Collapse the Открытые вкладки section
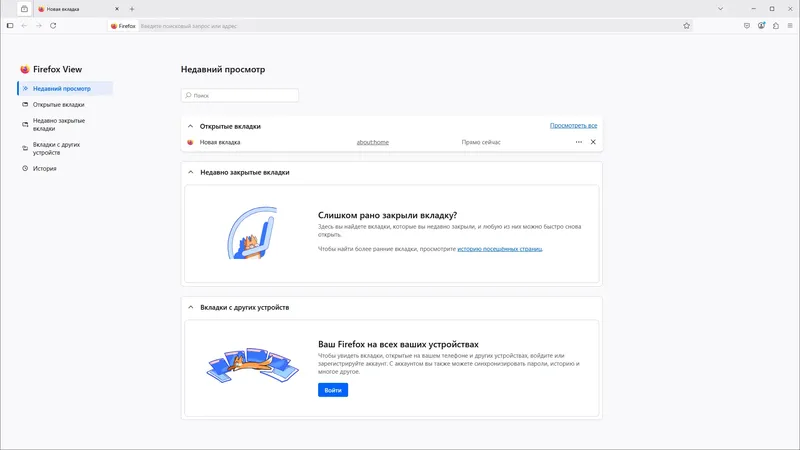 click(x=191, y=126)
